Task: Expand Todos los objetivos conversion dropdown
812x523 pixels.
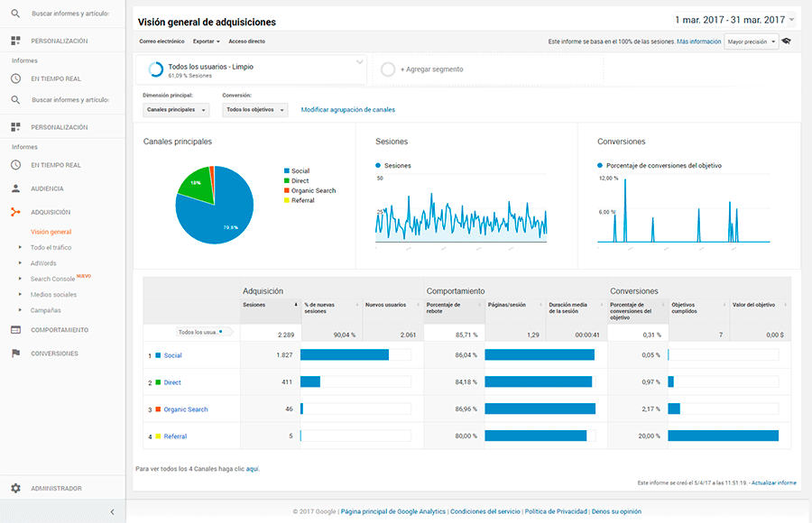Action: (x=255, y=110)
